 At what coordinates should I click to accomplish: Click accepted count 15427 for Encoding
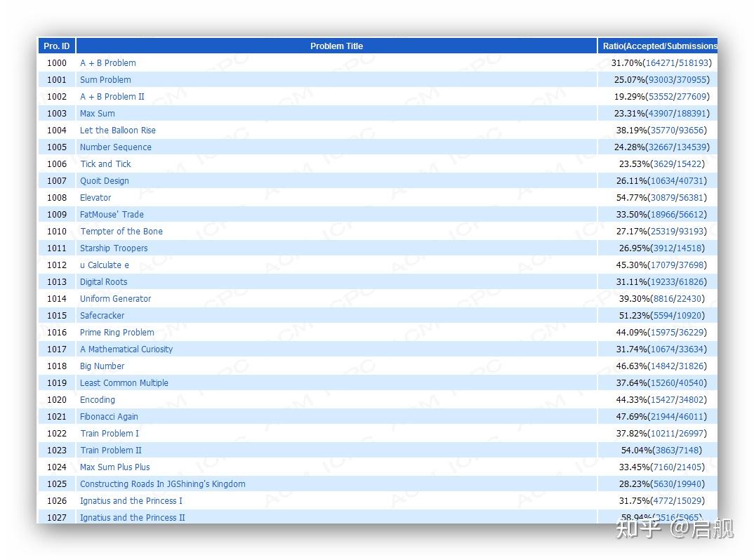point(663,399)
